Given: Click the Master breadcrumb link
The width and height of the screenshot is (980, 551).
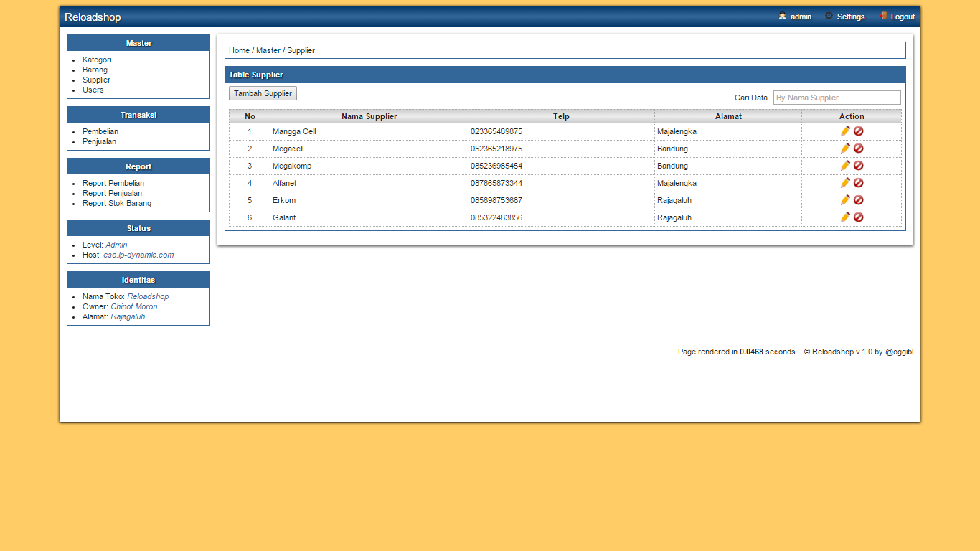Looking at the screenshot, I should 268,50.
